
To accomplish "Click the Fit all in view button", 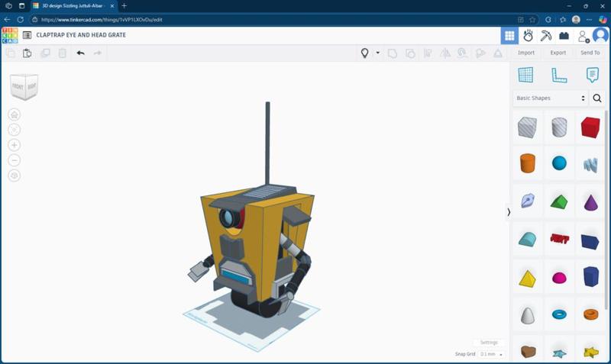I will tap(15, 130).
